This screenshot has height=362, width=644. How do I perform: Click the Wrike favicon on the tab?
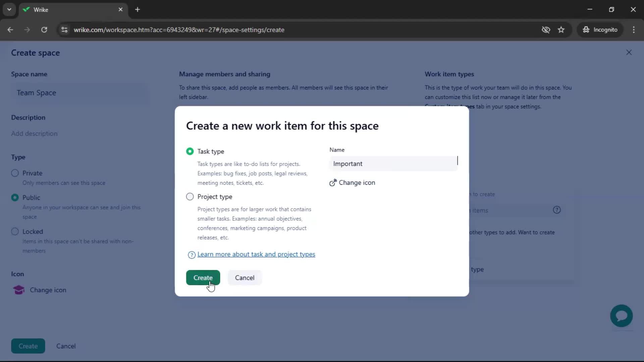click(x=26, y=10)
